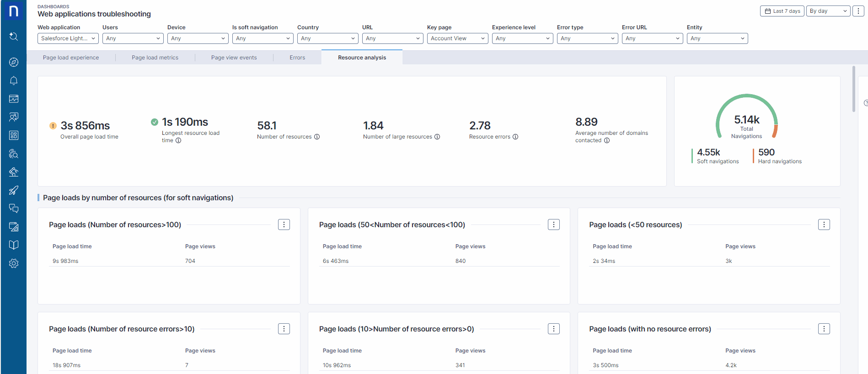Click the 590 Hard navigations value

coord(766,152)
